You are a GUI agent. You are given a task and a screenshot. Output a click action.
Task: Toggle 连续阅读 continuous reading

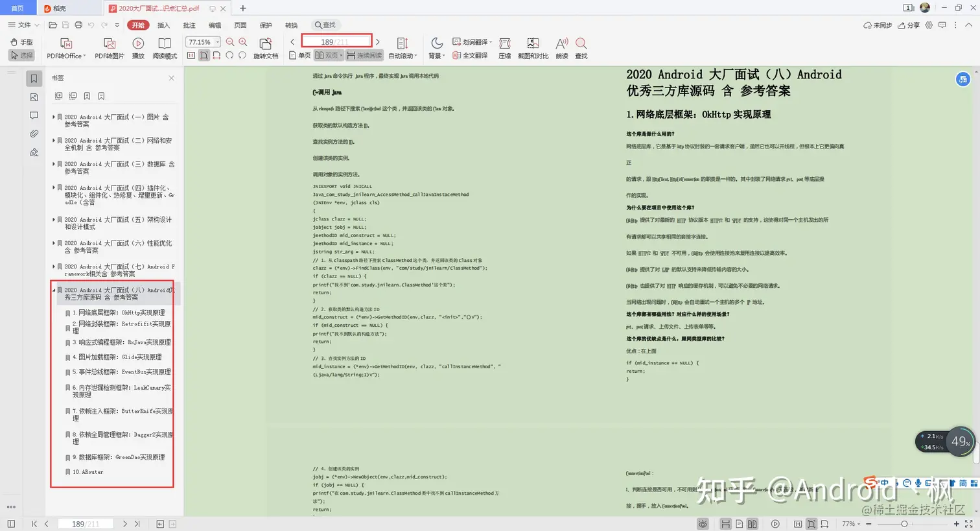[364, 56]
